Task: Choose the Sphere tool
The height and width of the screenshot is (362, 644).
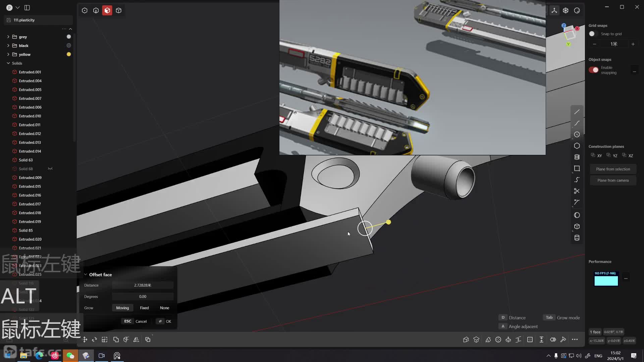Action: pos(577,215)
